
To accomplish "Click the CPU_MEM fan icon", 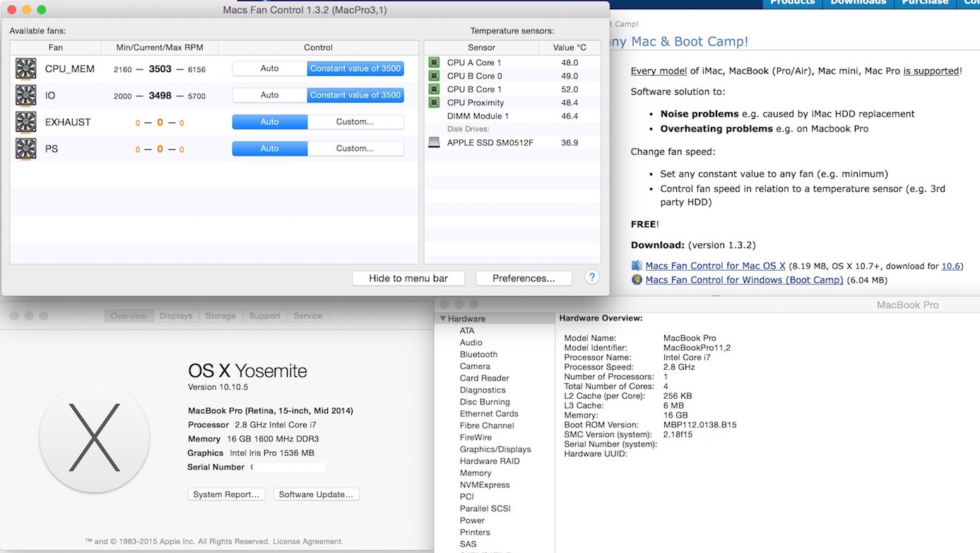I will (26, 69).
